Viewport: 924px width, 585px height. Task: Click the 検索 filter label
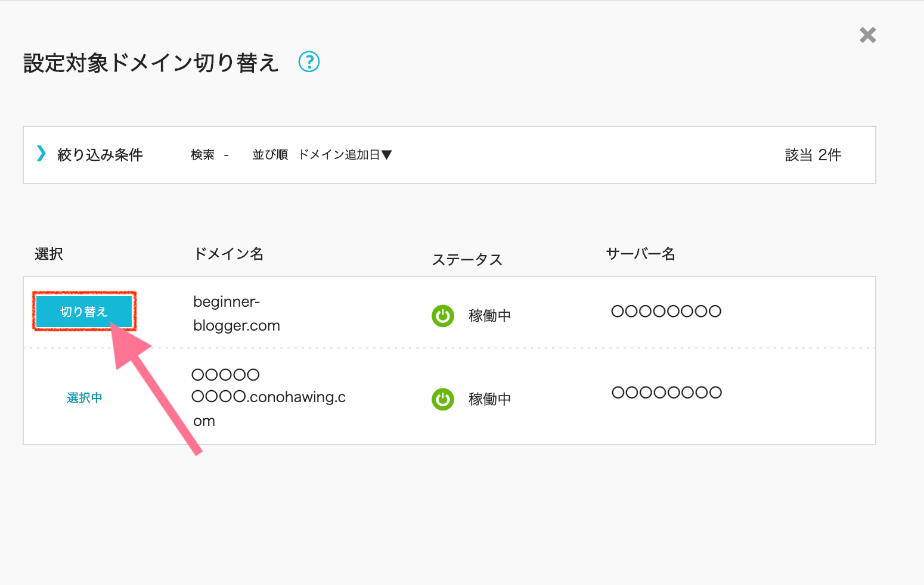click(x=203, y=155)
